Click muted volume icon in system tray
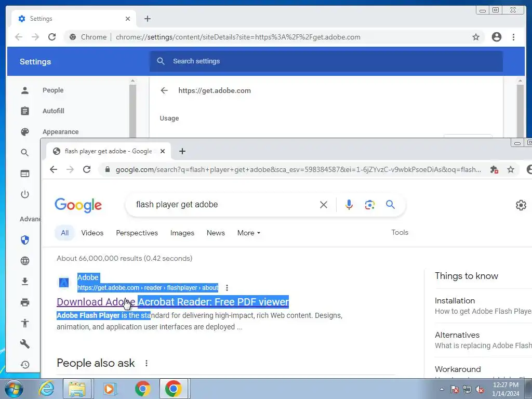 click(x=480, y=390)
